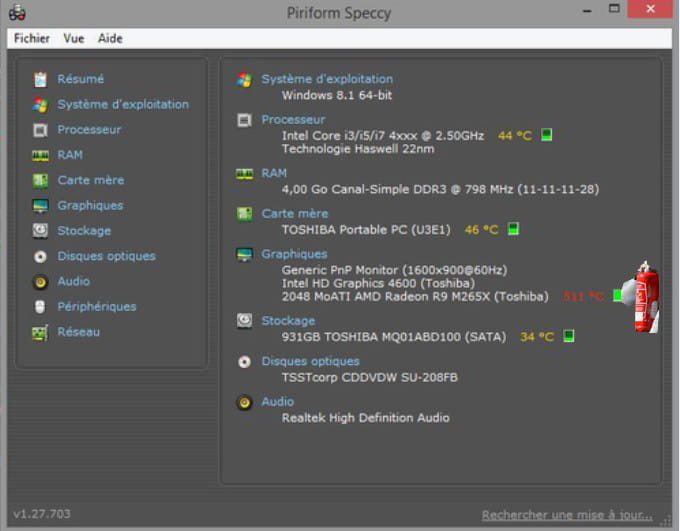680x531 pixels.
Task: Select Audio in the sidebar list
Action: (74, 281)
